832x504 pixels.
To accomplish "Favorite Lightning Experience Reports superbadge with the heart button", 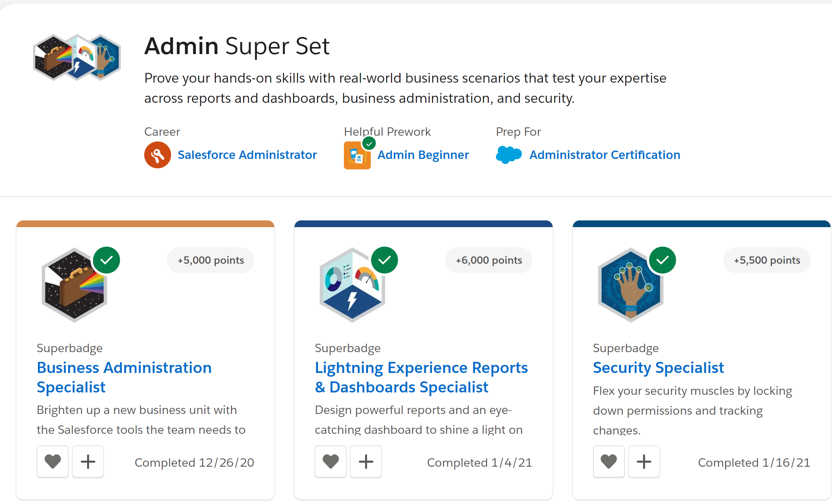I will (x=330, y=461).
